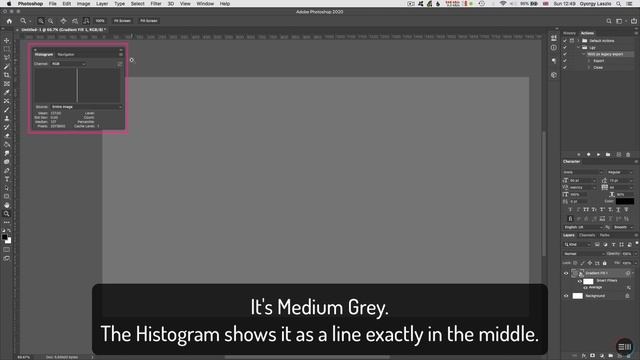The width and height of the screenshot is (640, 360).
Task: Collapse the highlighted legacy export action
Action: [584, 54]
